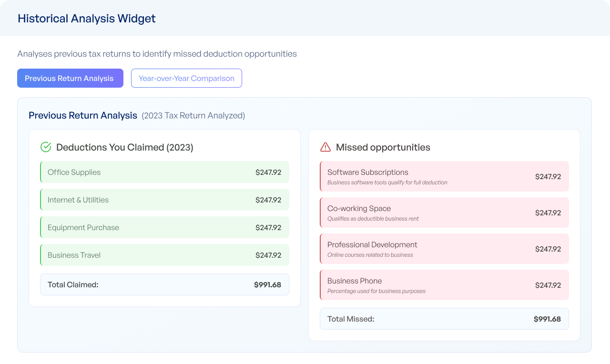Open the Year-over-Year Comparison tab
This screenshot has width=610, height=364.
[186, 78]
